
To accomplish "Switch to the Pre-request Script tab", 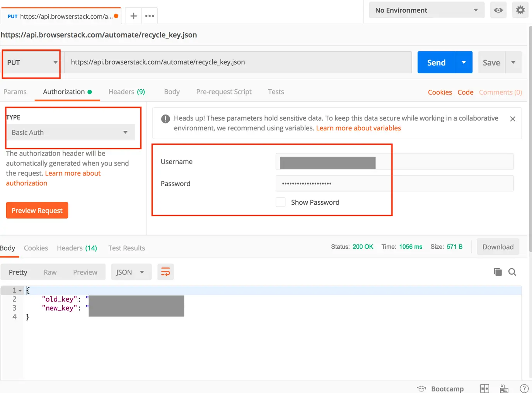I will pos(224,92).
